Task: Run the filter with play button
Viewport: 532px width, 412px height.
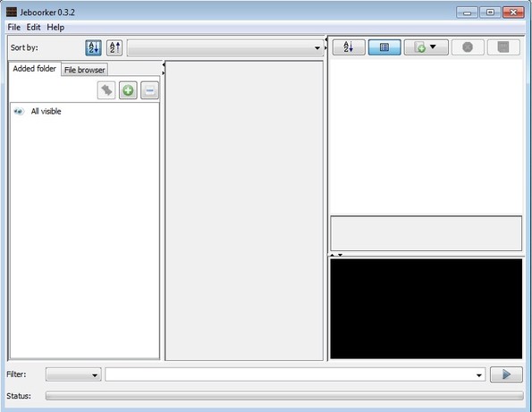Action: coord(506,374)
